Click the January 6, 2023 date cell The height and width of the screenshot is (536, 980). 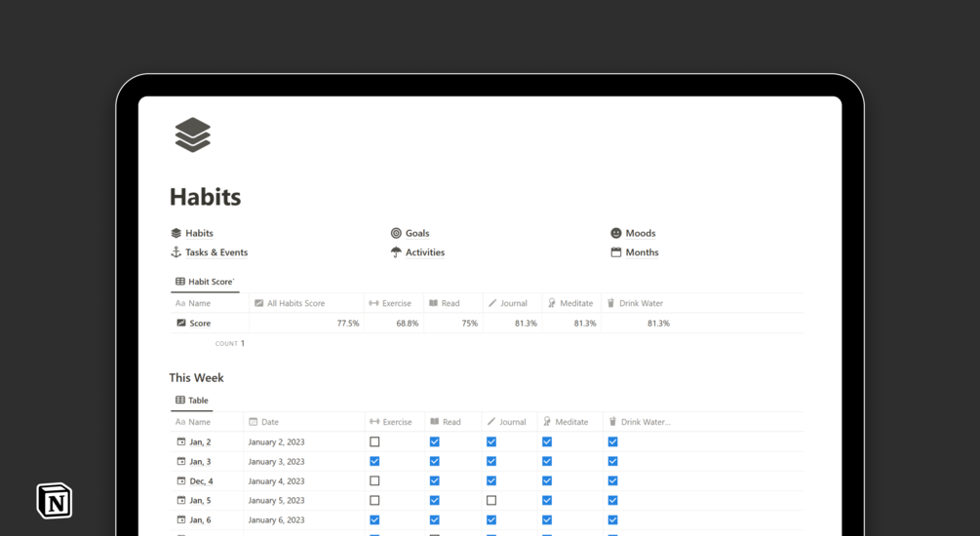(x=276, y=519)
